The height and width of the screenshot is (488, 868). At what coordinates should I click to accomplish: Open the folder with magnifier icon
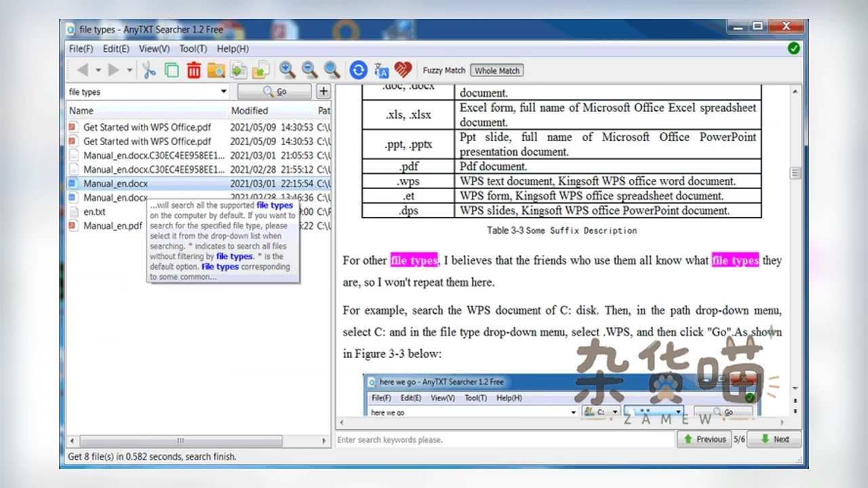[216, 70]
